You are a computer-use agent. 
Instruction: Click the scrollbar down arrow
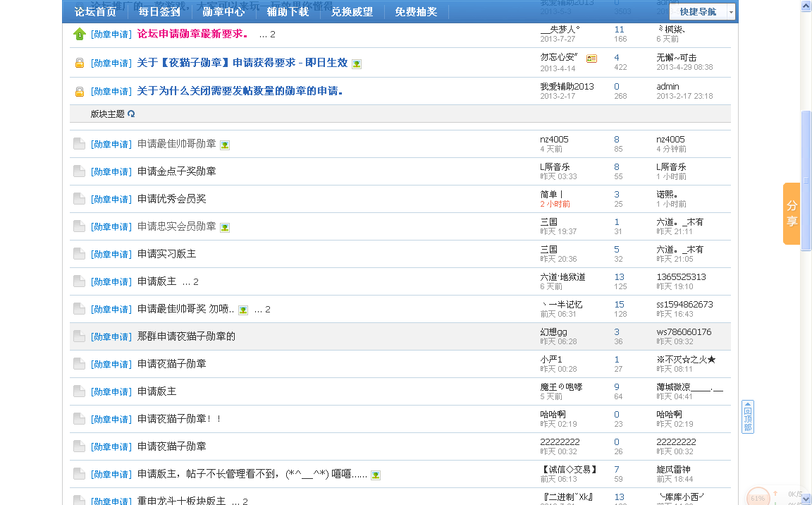806,499
